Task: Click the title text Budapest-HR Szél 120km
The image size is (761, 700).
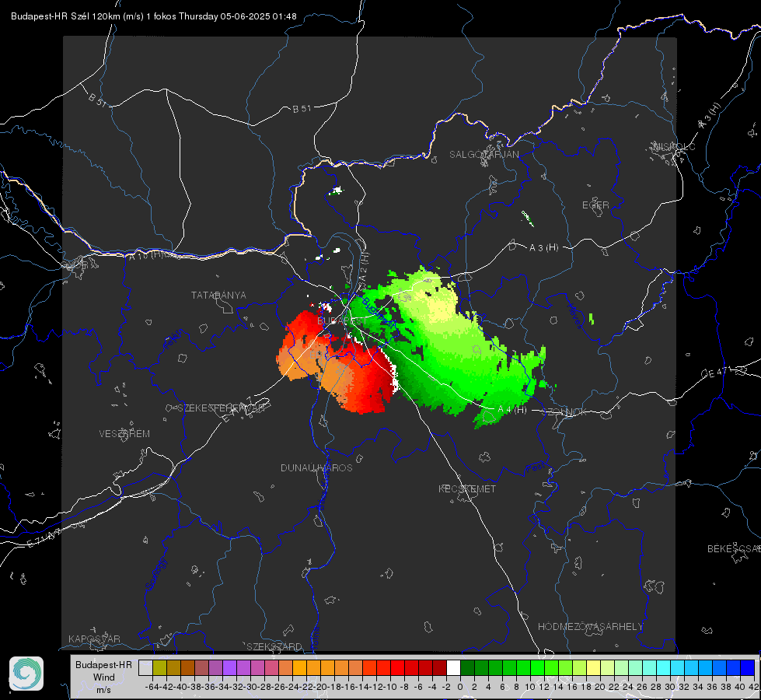Action: 65,16
